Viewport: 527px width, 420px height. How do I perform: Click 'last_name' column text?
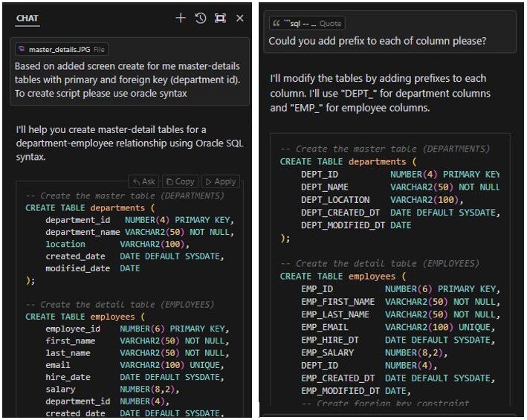(x=68, y=353)
